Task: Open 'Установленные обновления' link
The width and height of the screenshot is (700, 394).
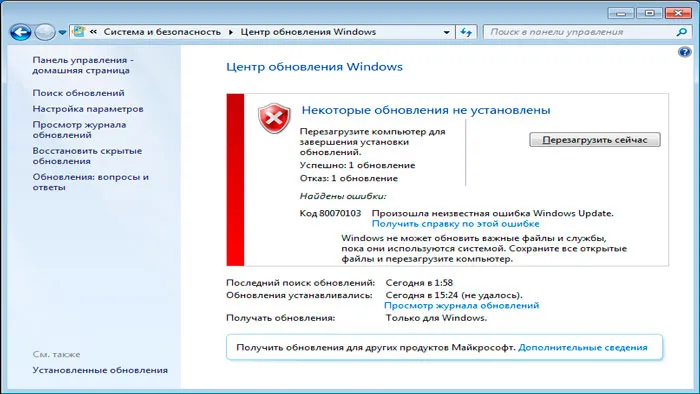Action: point(100,370)
